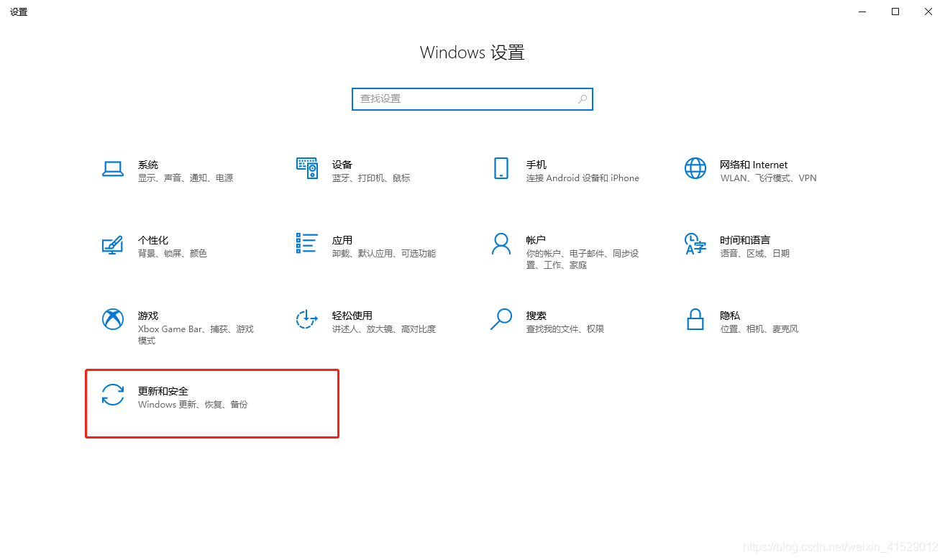Click the 游戏 Xbox icon
The image size is (945, 560).
click(x=113, y=319)
